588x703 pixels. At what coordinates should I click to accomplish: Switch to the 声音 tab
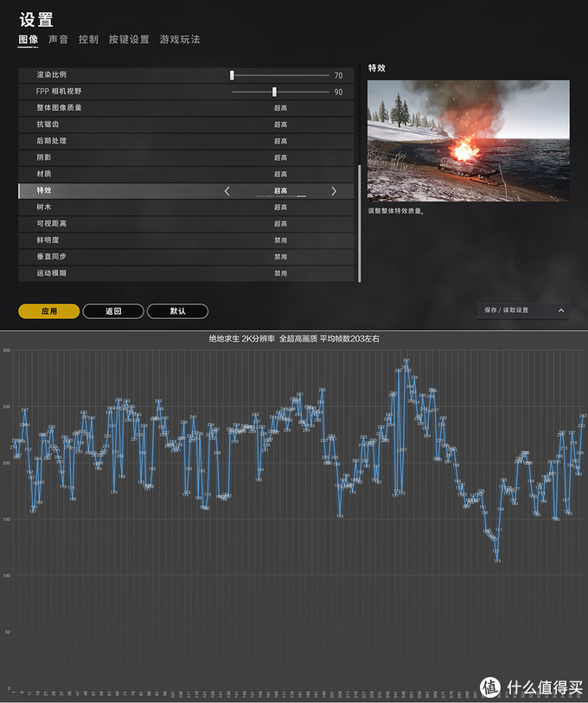pos(58,40)
